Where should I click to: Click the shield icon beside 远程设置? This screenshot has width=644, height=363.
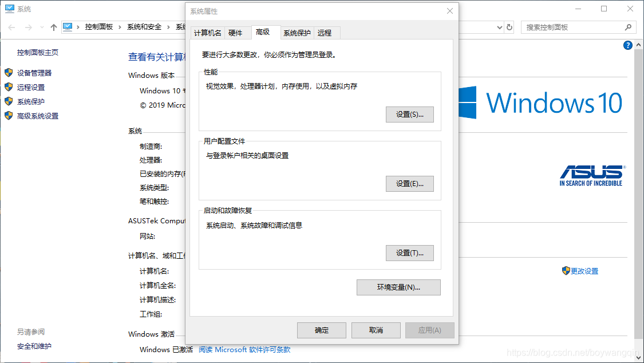coord(9,87)
